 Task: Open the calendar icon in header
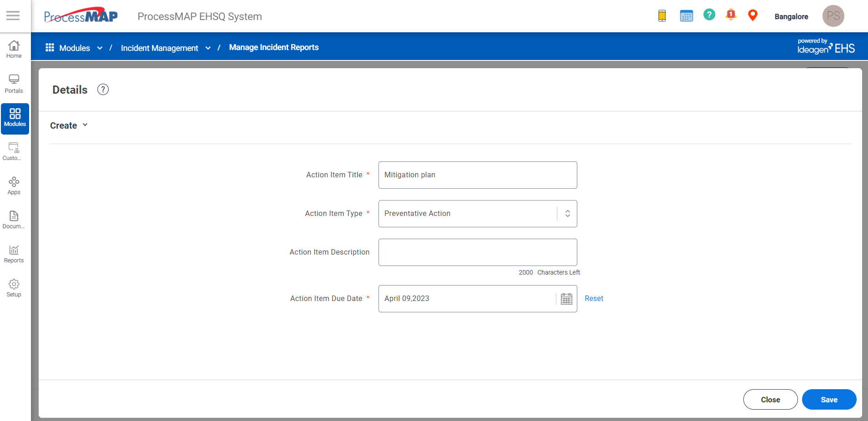coord(686,16)
